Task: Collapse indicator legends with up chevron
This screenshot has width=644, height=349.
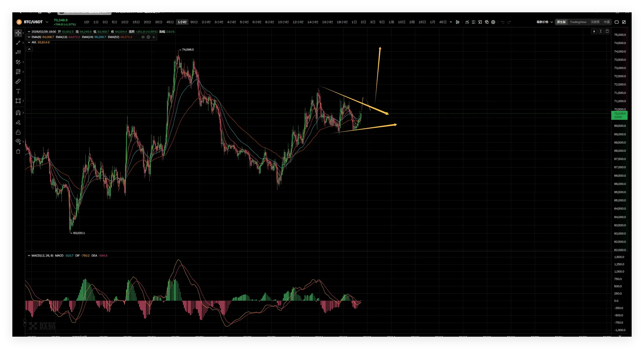Action: click(x=29, y=49)
